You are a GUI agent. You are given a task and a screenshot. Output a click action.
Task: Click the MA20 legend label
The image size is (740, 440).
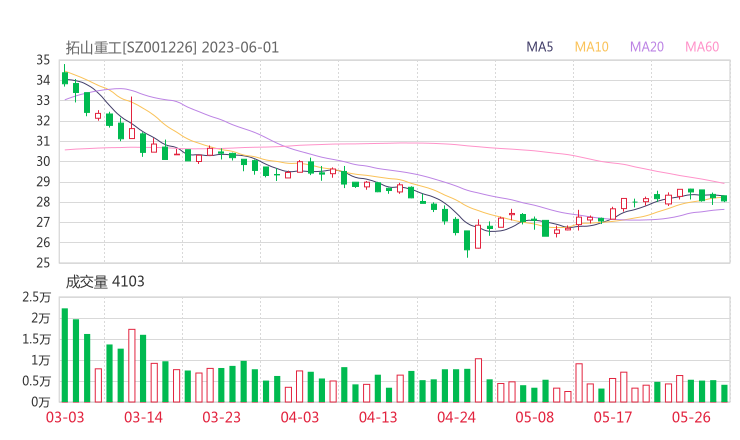point(647,47)
